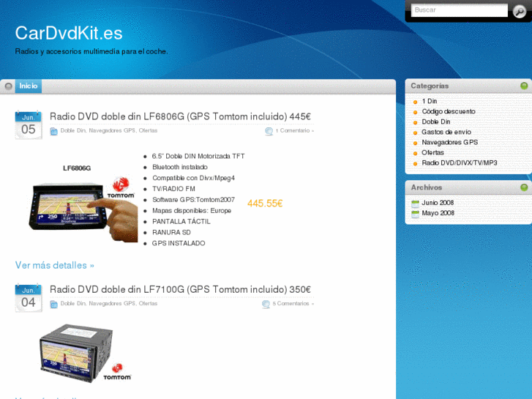Click the RANURA SD bullet
The height and width of the screenshot is (399, 532).
coord(171,232)
